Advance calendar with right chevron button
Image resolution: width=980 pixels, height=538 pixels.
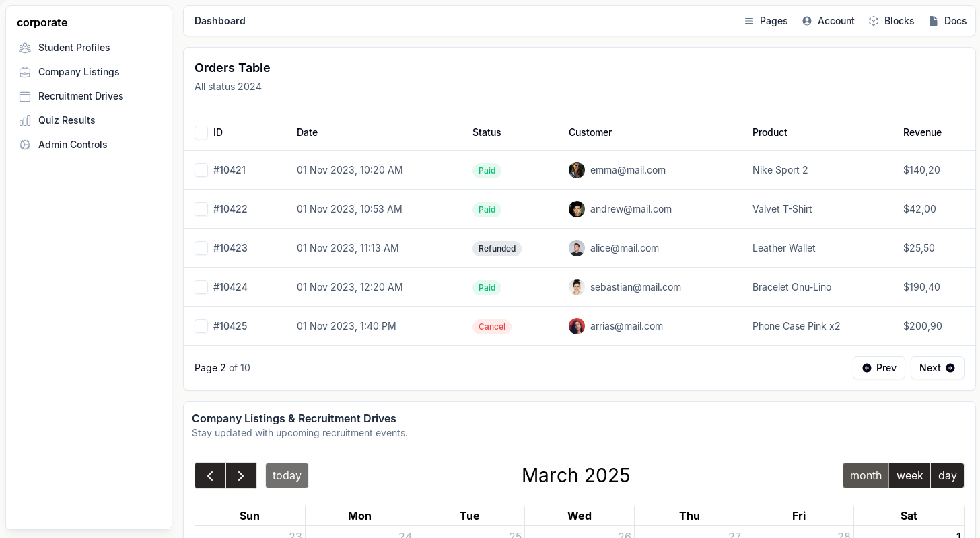pos(241,475)
